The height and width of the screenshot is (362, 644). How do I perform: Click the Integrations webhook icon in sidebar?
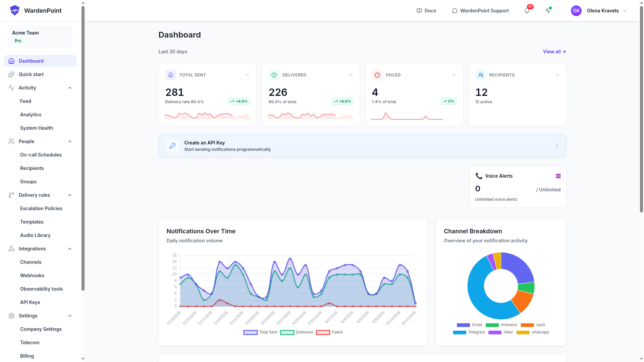11,249
